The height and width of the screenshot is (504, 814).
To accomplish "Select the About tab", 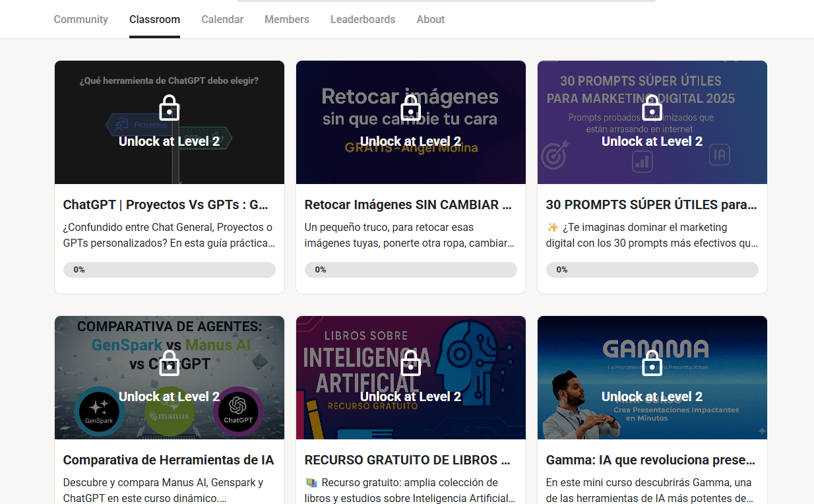I will tap(430, 20).
